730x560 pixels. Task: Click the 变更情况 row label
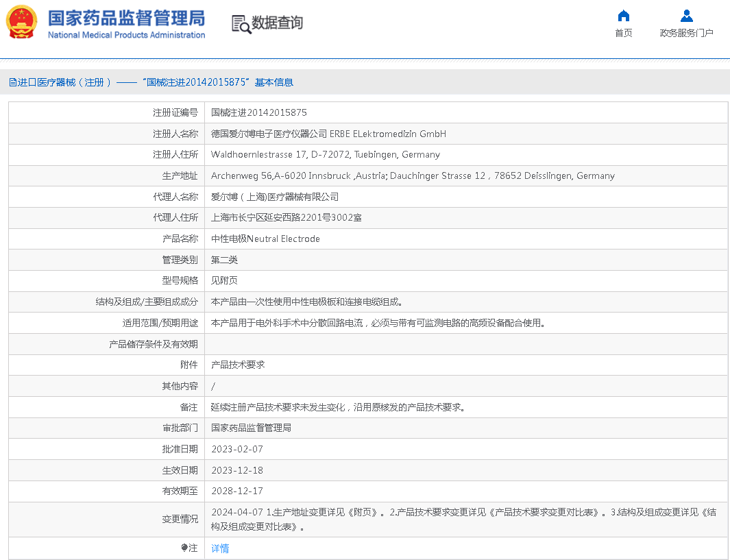point(180,520)
